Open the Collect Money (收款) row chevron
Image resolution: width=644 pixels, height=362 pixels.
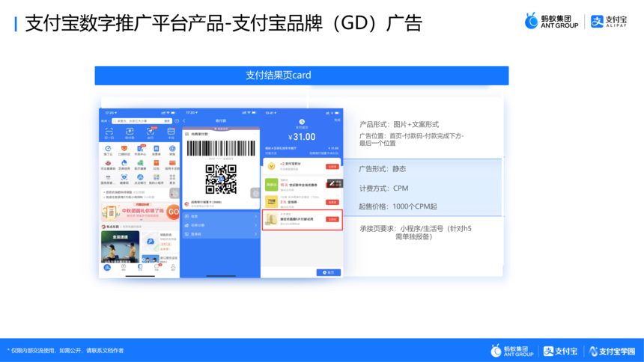click(255, 216)
